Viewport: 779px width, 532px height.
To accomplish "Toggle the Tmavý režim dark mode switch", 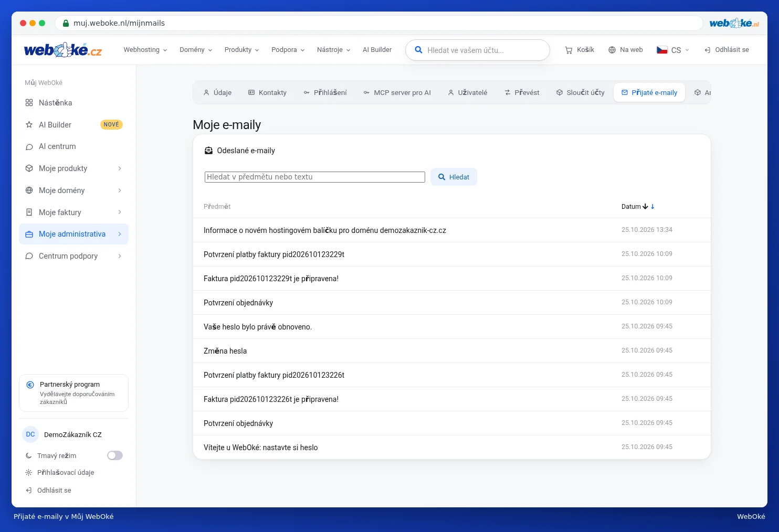I will [115, 455].
